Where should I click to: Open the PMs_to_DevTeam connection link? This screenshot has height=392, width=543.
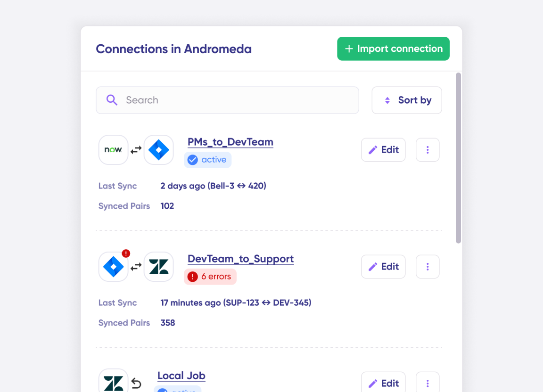(x=230, y=142)
